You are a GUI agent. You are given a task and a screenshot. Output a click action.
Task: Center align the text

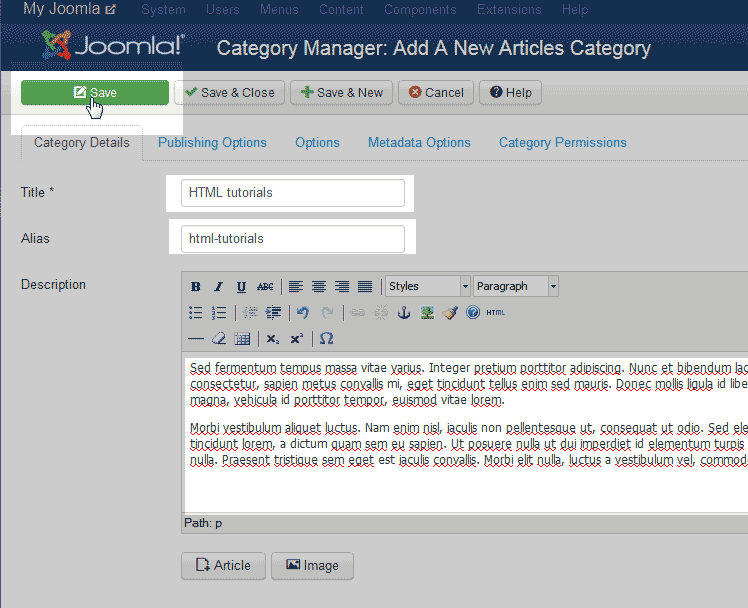coord(319,287)
